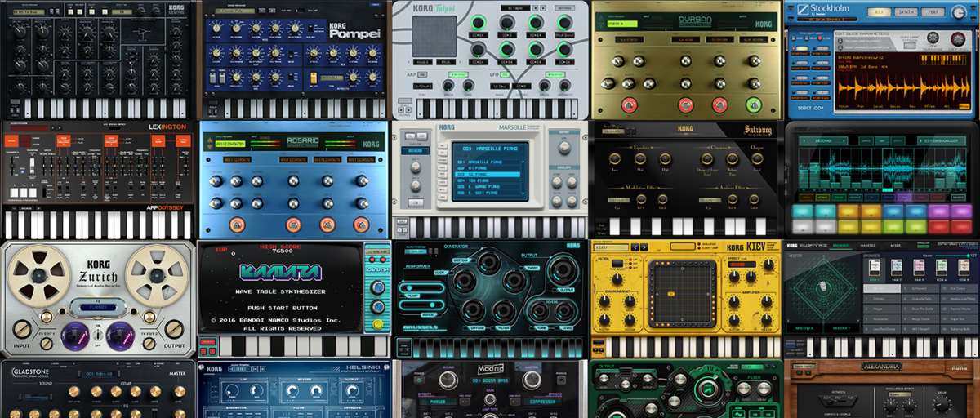Click the LFO INTENSITY knob on Taipei
This screenshot has height=418, width=980.
565,86
